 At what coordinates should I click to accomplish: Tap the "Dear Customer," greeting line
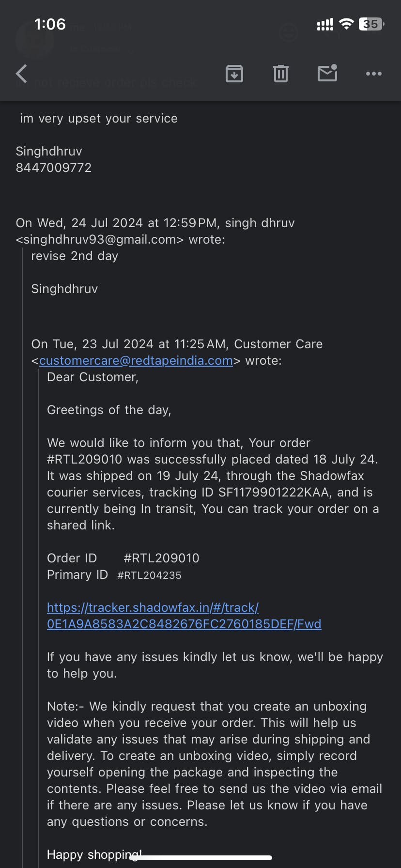click(93, 377)
